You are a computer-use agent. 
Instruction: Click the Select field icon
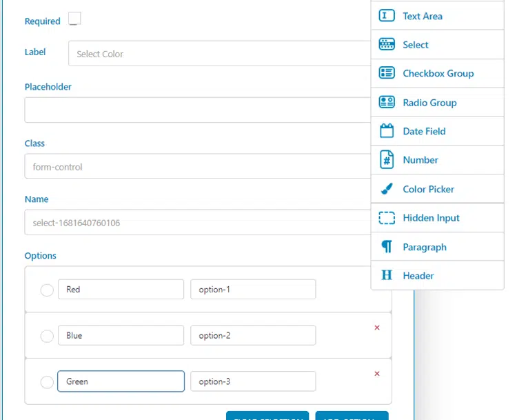coord(387,45)
